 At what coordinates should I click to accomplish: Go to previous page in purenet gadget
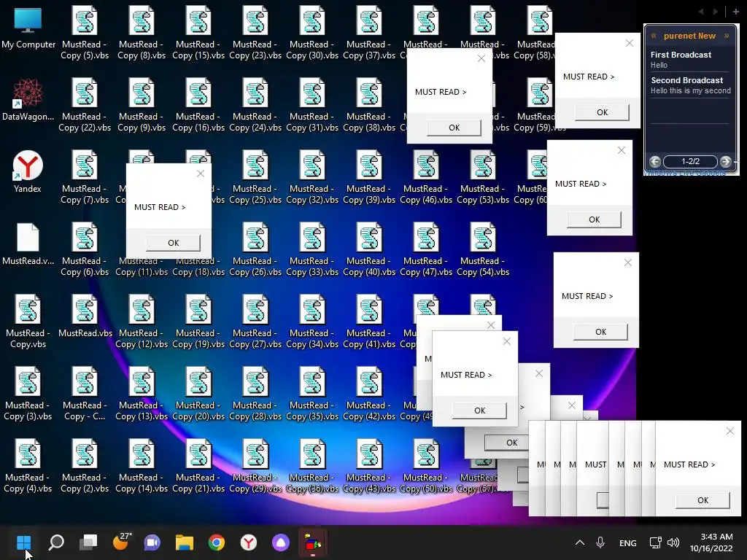pos(655,161)
